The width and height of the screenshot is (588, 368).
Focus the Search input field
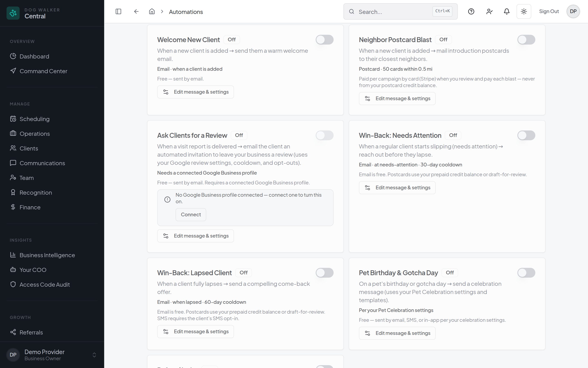[x=400, y=11]
